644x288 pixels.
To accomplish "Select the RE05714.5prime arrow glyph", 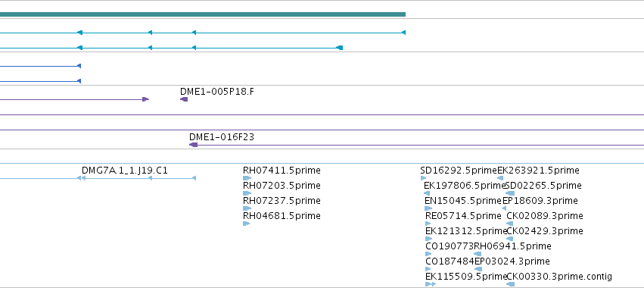I will [428, 224].
